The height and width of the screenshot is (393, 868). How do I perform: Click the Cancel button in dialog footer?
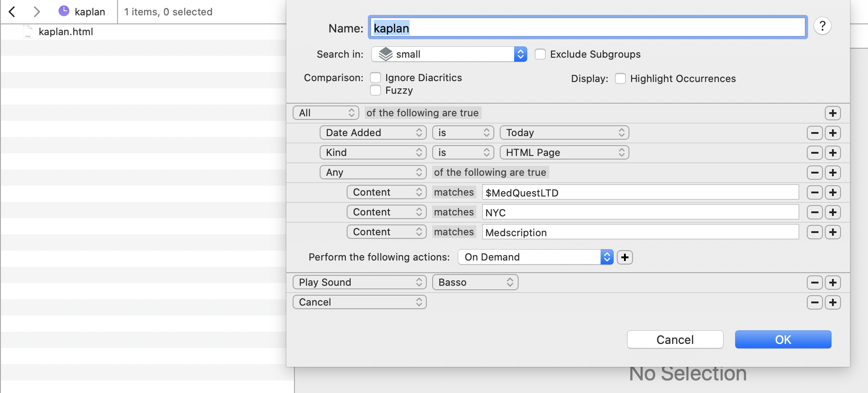point(675,340)
